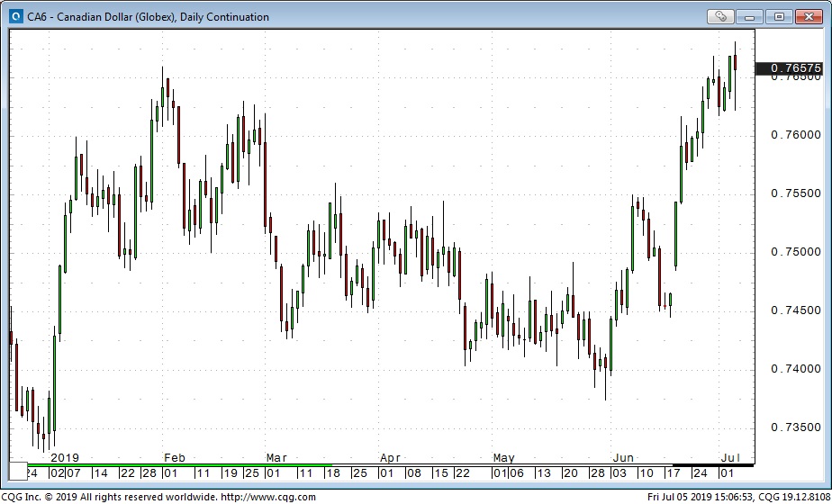Click the date label 18 under March
The width and height of the screenshot is (832, 504).
pos(333,472)
